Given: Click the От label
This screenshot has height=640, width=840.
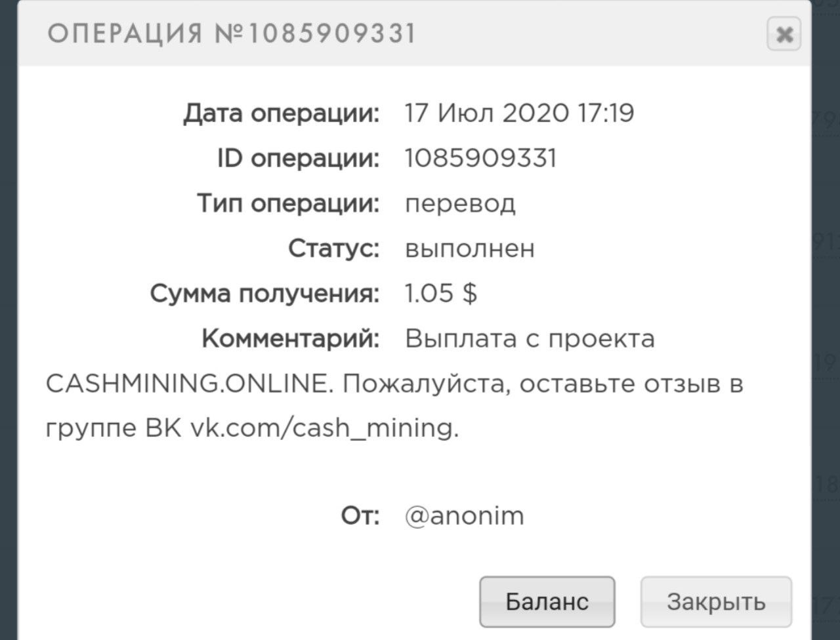Looking at the screenshot, I should (x=360, y=515).
